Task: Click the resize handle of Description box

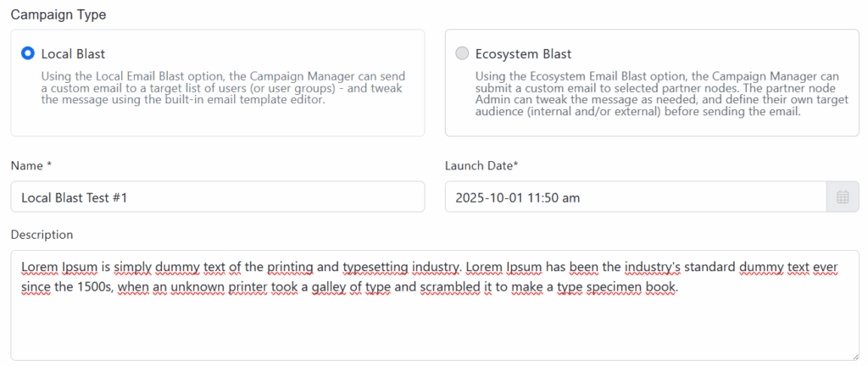Action: click(x=854, y=356)
